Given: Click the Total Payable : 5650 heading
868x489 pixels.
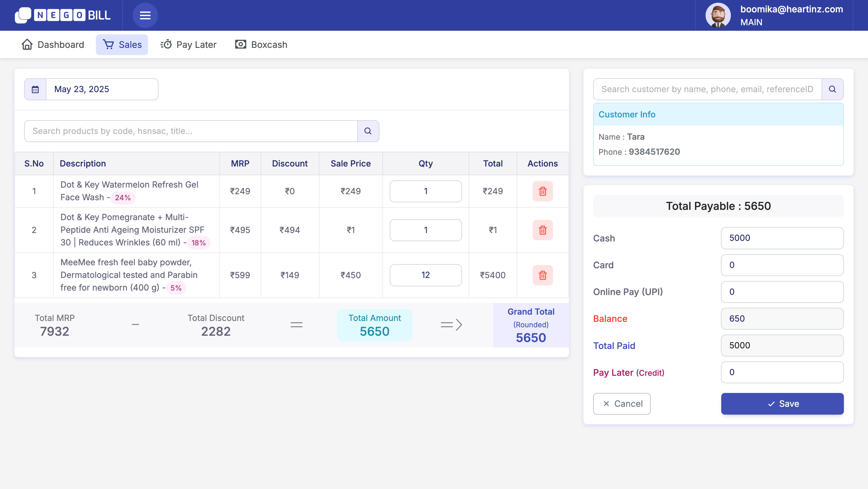Looking at the screenshot, I should pos(718,206).
